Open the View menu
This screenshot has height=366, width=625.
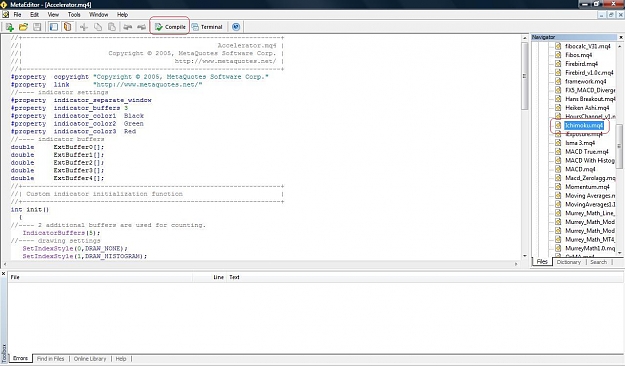point(53,15)
